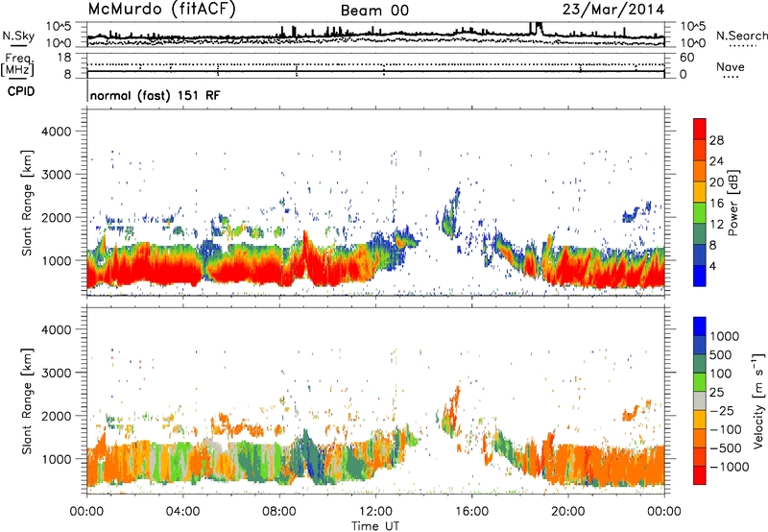Image resolution: width=768 pixels, height=532 pixels.
Task: Click the 08:00 time tick label
Action: (x=279, y=512)
